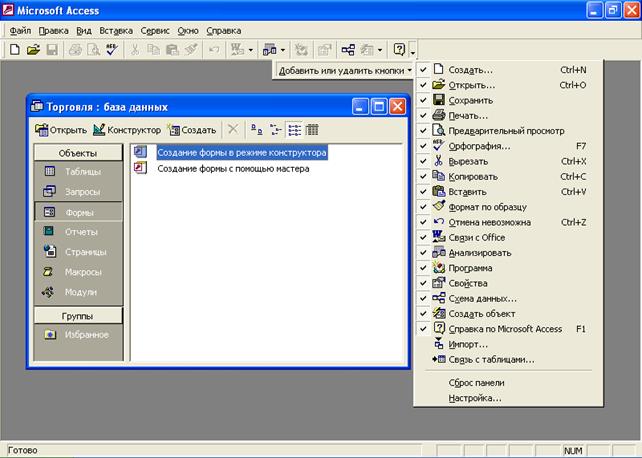642x458 pixels.
Task: Click the Конструктор button in database window
Action: point(126,130)
